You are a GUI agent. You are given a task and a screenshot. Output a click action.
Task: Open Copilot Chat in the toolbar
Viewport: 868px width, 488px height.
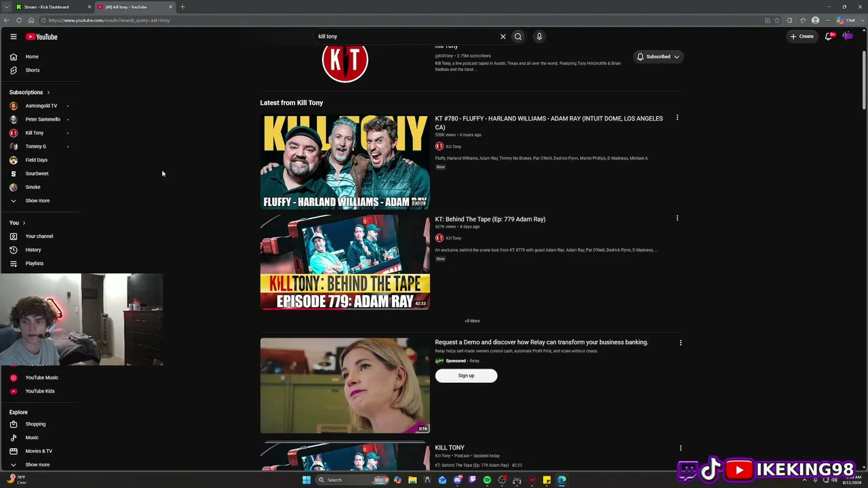point(846,20)
